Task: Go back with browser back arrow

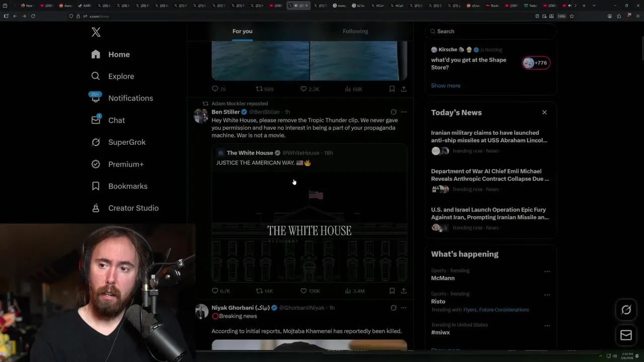Action: point(15,16)
